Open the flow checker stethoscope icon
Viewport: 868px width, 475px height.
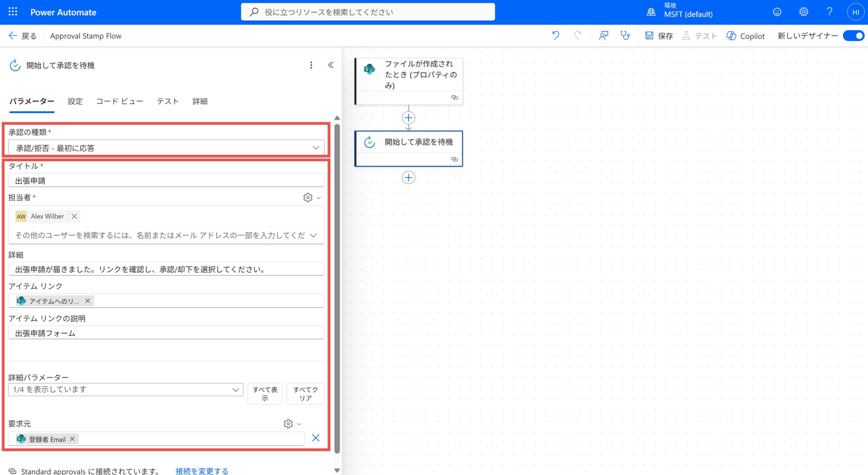(626, 36)
